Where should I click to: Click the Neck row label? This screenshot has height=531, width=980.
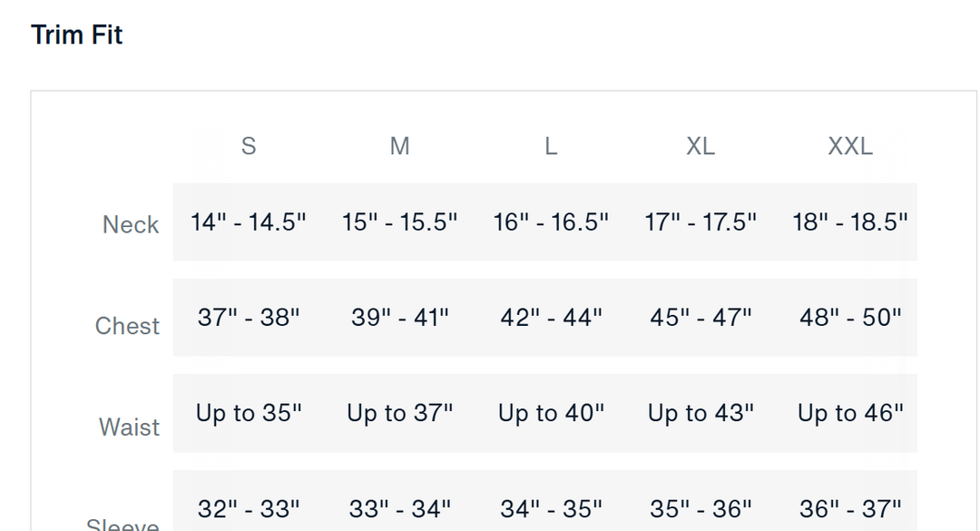[x=131, y=225]
